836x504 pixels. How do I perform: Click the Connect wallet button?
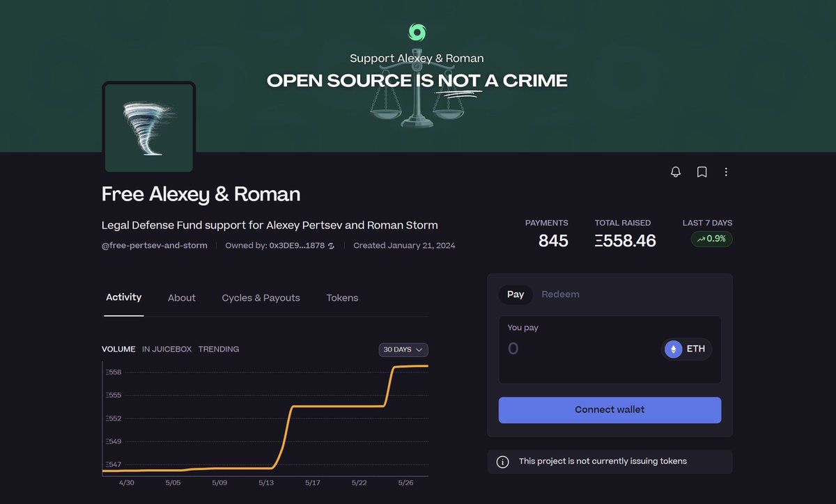point(610,410)
